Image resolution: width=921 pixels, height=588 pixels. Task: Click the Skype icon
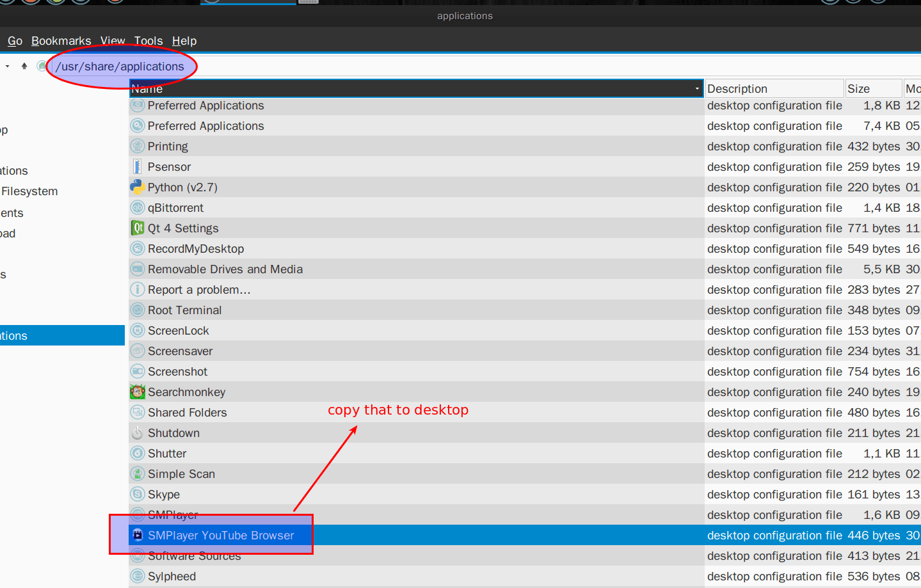pos(137,495)
